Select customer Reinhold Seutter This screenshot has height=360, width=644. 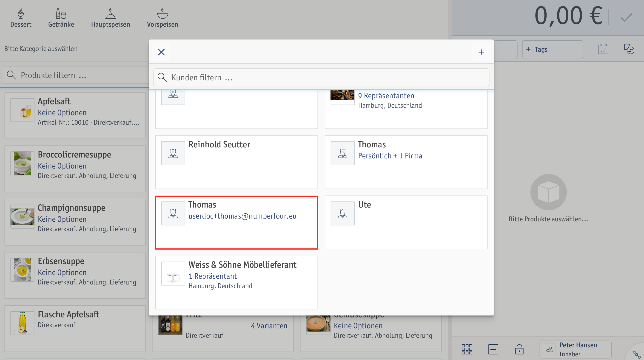[x=237, y=162]
